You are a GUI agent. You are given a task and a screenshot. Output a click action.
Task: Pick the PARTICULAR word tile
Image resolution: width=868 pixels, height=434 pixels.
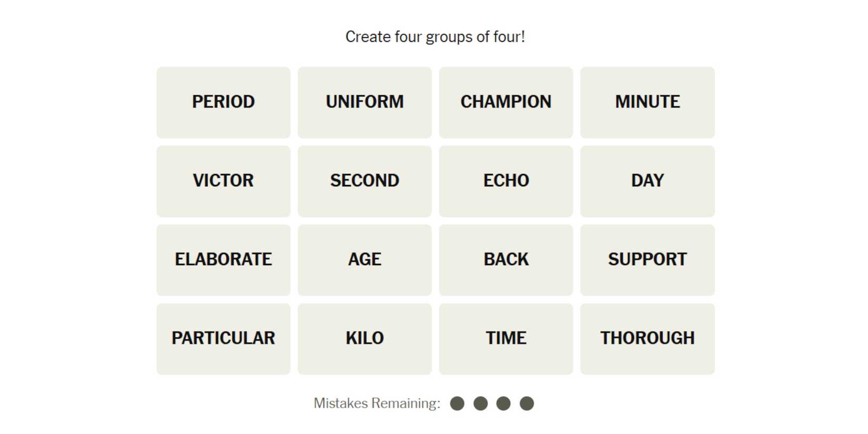pyautogui.click(x=223, y=339)
